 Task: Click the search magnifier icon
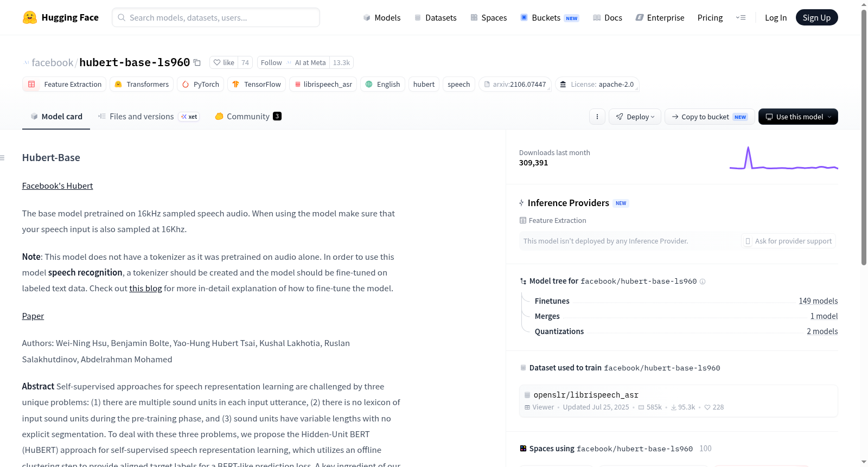122,17
